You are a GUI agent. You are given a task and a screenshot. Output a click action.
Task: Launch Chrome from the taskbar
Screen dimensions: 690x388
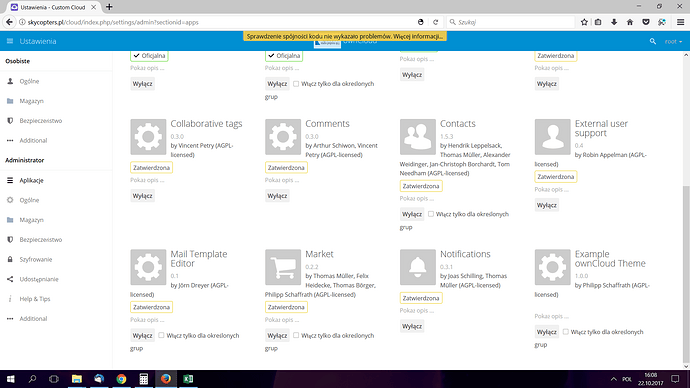tap(121, 379)
